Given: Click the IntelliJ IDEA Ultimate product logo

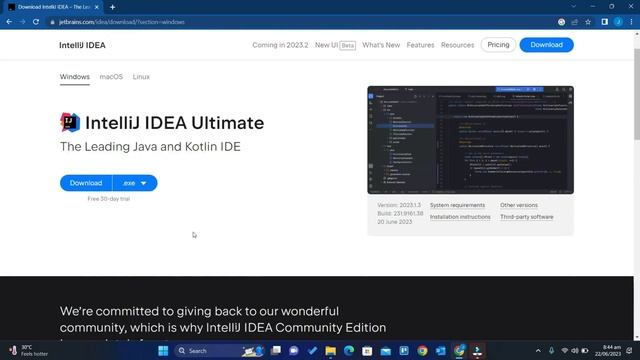Looking at the screenshot, I should (70, 122).
